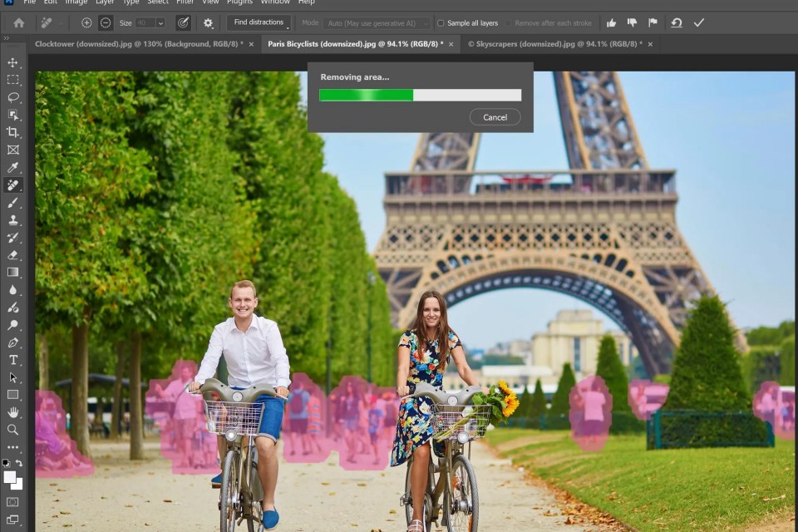Screen dimensions: 798x532
Task: Select the Move tool
Action: (x=13, y=62)
